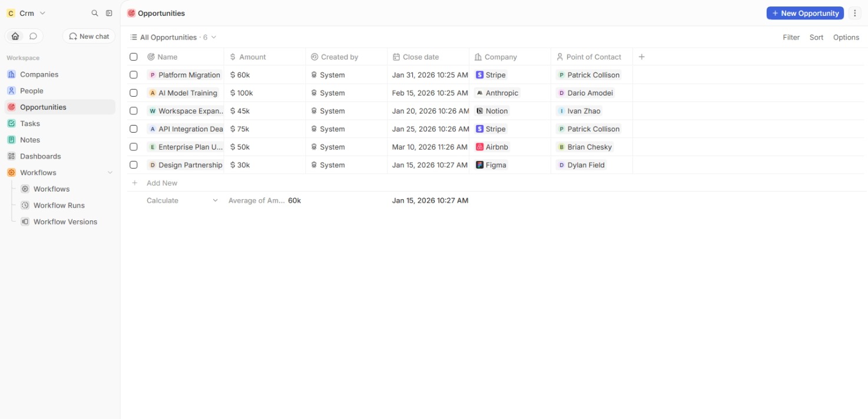Click the Mar 10, 2026 11:26 AM date

click(x=430, y=147)
